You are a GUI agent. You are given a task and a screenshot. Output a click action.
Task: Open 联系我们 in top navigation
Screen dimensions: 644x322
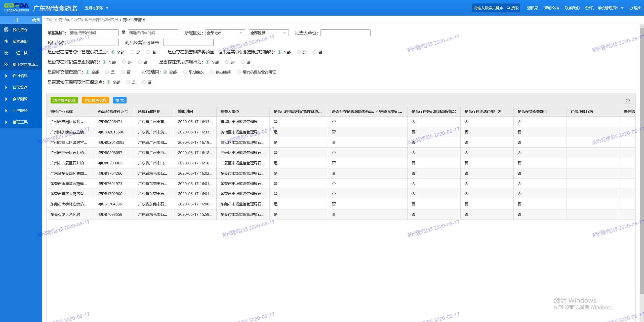tap(572, 8)
